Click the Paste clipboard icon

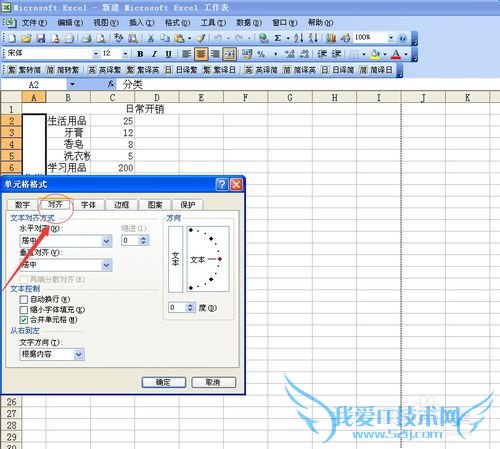coord(179,38)
